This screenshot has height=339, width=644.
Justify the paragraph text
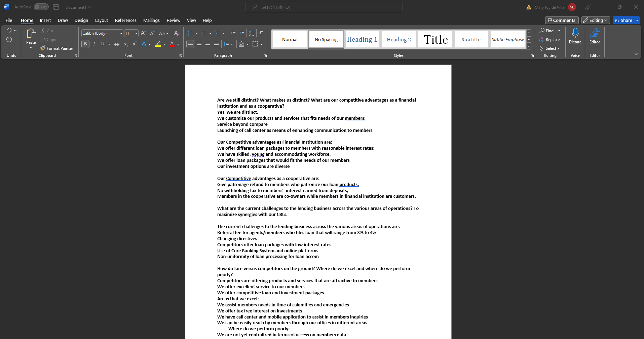point(217,44)
